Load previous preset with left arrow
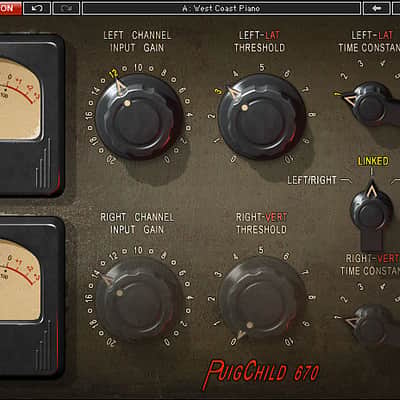The image size is (400, 400). click(377, 8)
